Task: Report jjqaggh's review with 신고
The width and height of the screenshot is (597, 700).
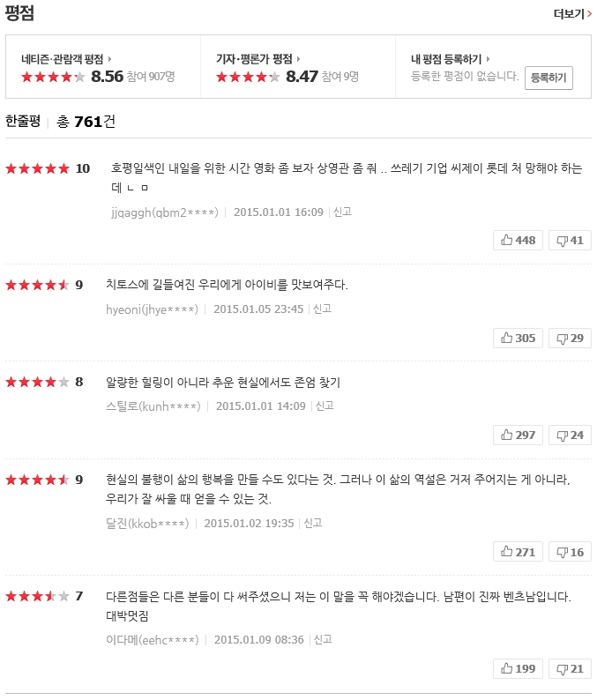Action: point(342,212)
